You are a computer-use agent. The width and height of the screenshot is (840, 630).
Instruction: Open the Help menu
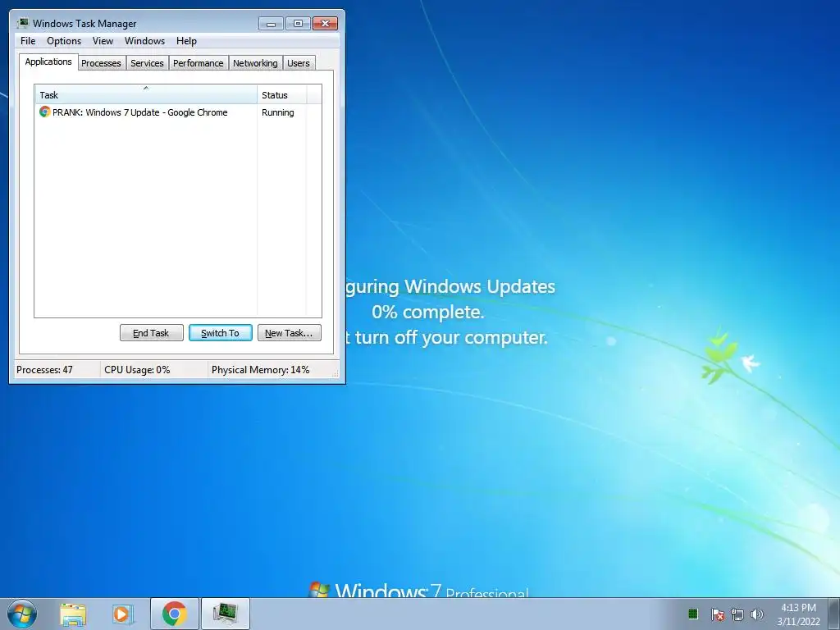(x=186, y=41)
